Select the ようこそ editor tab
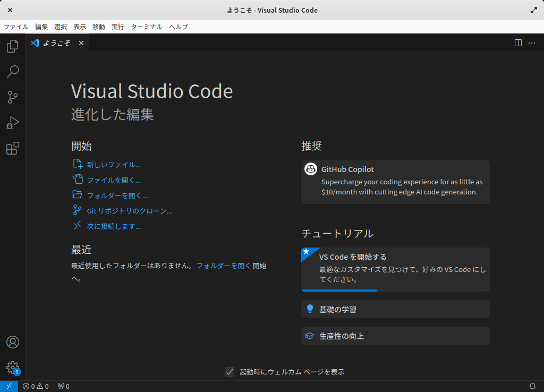Screen dimensions: 544x392 click(x=57, y=43)
